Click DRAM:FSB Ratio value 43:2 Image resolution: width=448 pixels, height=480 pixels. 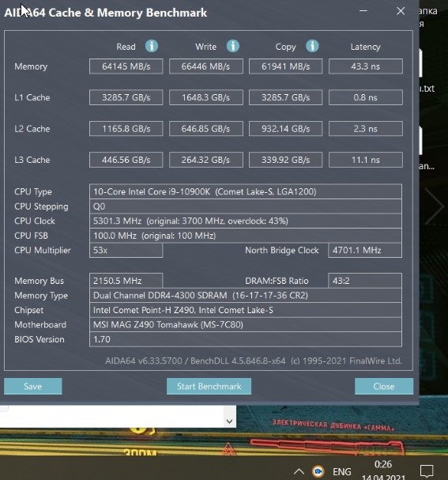point(365,281)
